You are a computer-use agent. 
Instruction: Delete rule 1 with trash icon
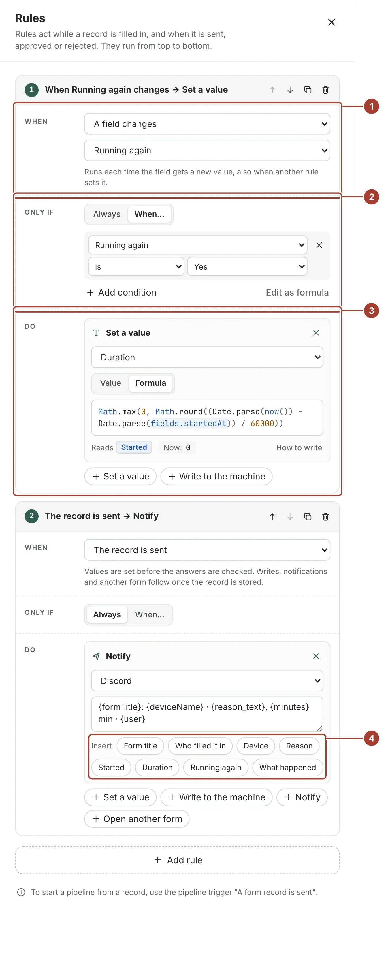(x=326, y=90)
